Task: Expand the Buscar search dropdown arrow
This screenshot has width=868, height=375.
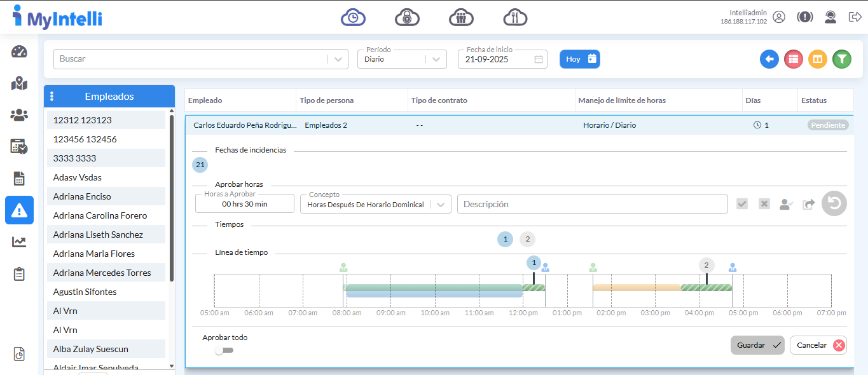Action: coord(338,59)
